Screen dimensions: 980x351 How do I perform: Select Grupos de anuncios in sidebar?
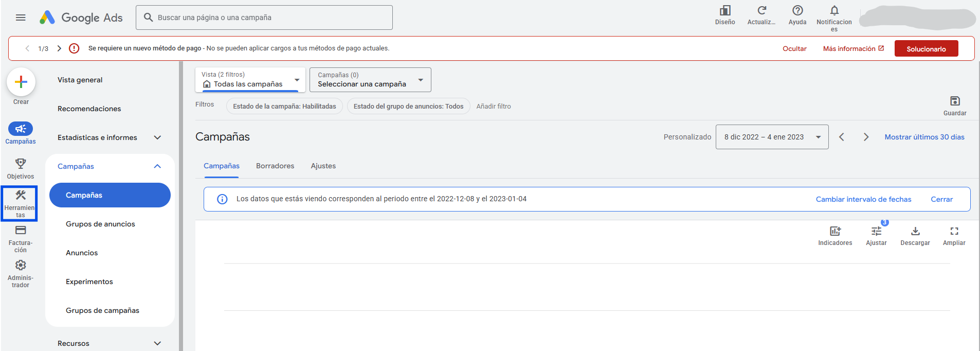(x=100, y=224)
